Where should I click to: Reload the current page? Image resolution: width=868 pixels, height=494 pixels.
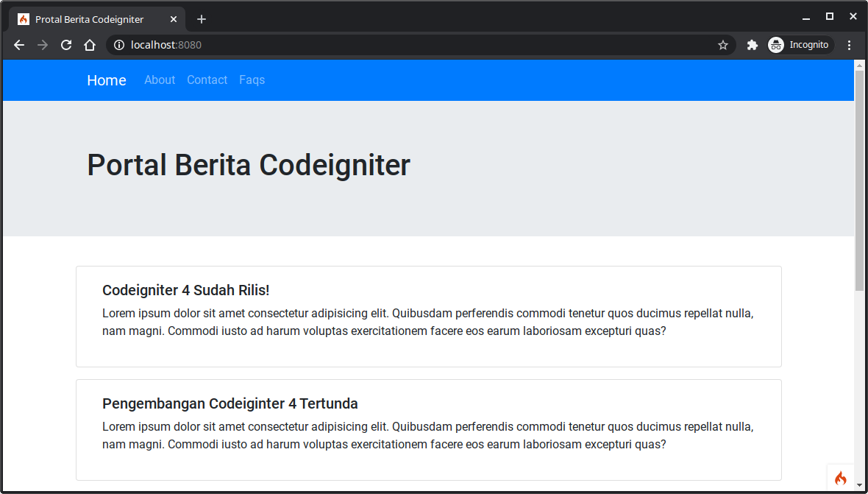[66, 45]
